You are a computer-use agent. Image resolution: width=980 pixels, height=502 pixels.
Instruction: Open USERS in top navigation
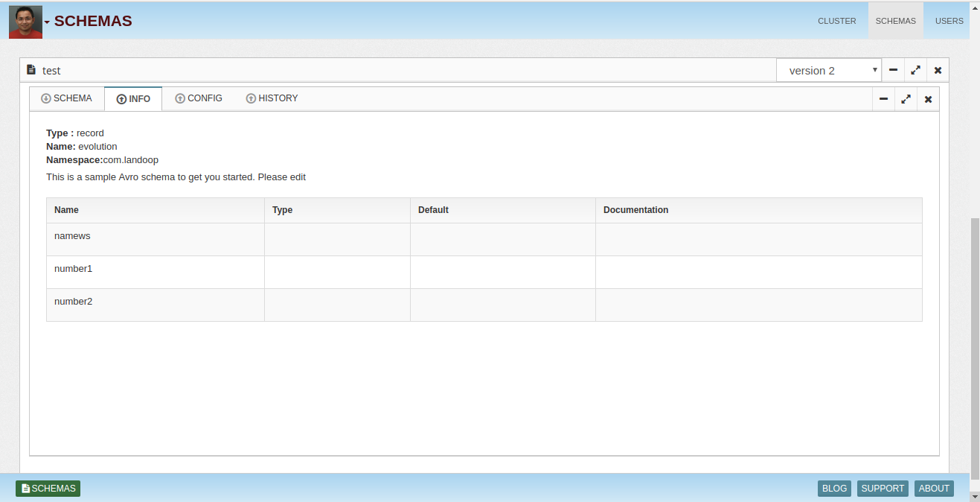(949, 21)
